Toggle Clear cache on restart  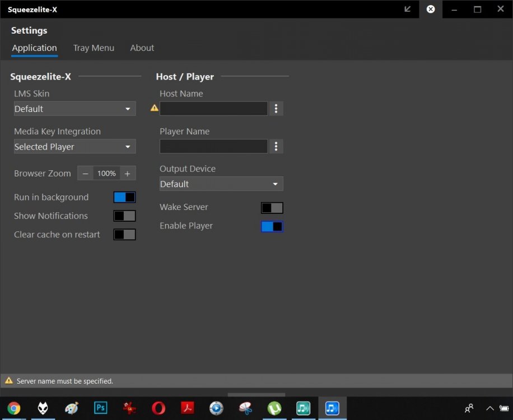[124, 235]
